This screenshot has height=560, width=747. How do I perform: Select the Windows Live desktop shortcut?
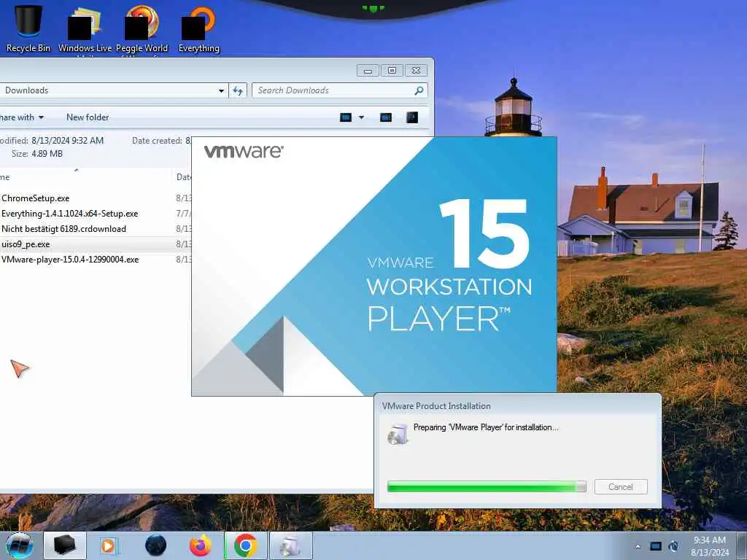pyautogui.click(x=85, y=29)
